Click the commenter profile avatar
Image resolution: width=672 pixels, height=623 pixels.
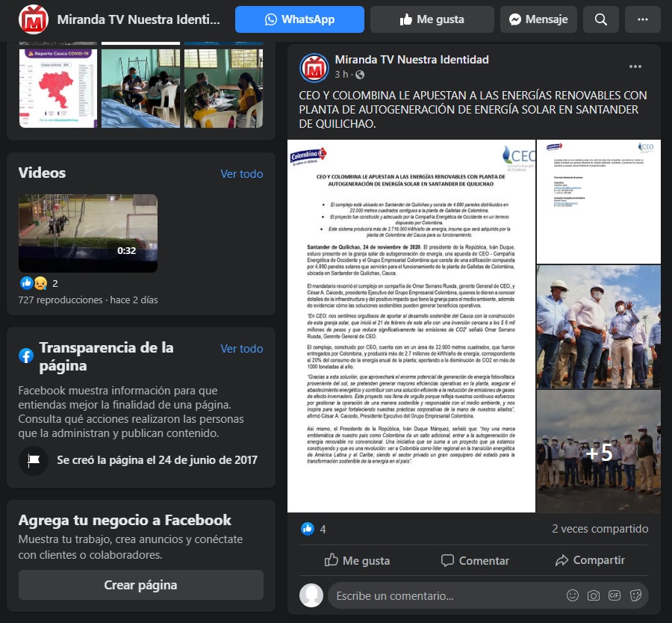click(311, 595)
